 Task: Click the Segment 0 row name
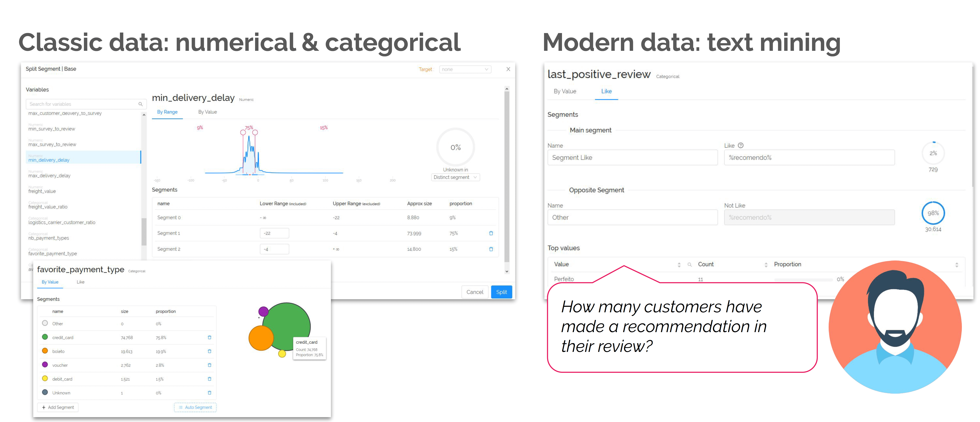tap(169, 218)
